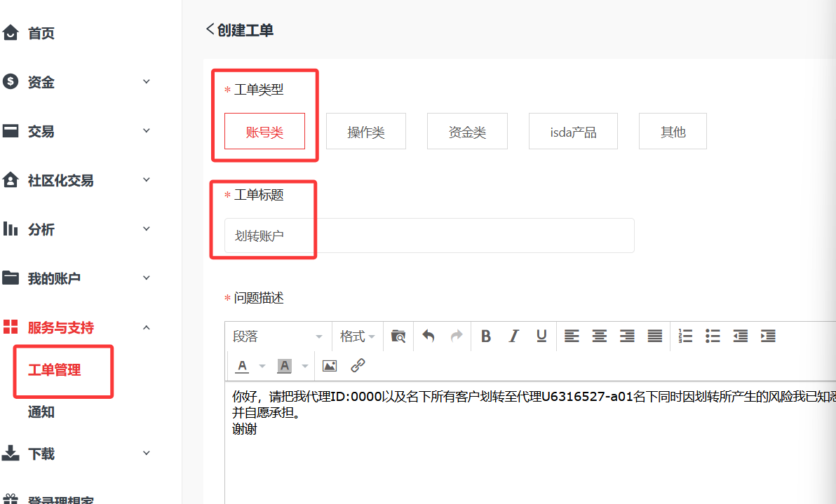Open the text background color picker arrow
Image resolution: width=836 pixels, height=504 pixels.
coord(305,366)
